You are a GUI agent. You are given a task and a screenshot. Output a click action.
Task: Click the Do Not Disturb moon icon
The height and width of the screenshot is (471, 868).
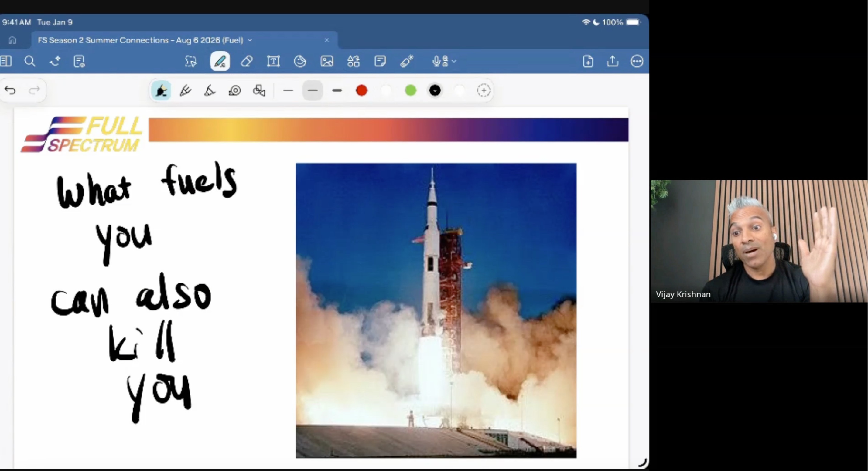(x=596, y=22)
